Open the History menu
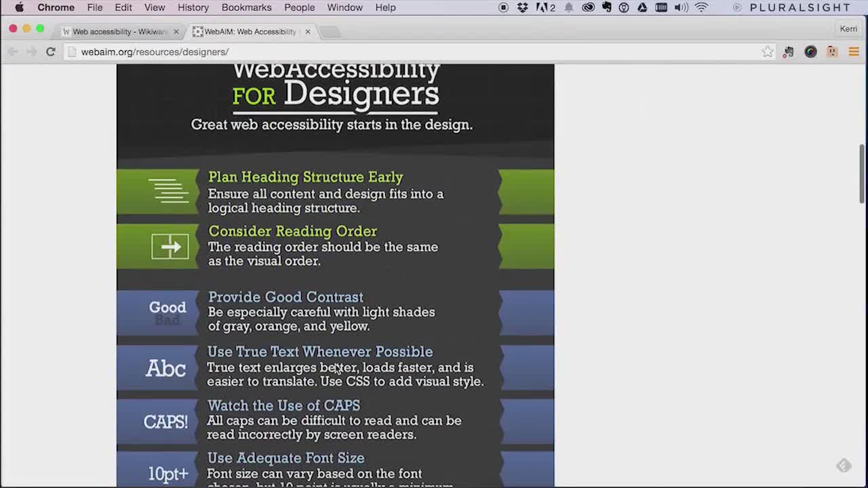 pos(193,7)
